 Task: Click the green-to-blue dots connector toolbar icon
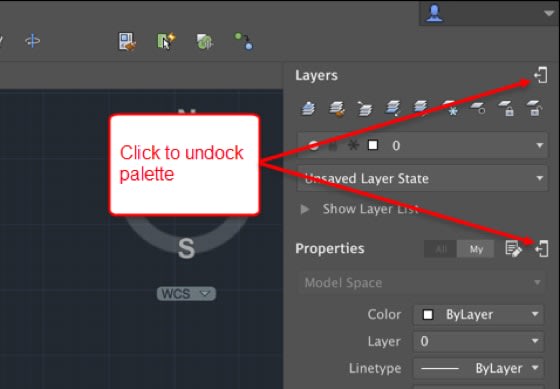pyautogui.click(x=244, y=41)
